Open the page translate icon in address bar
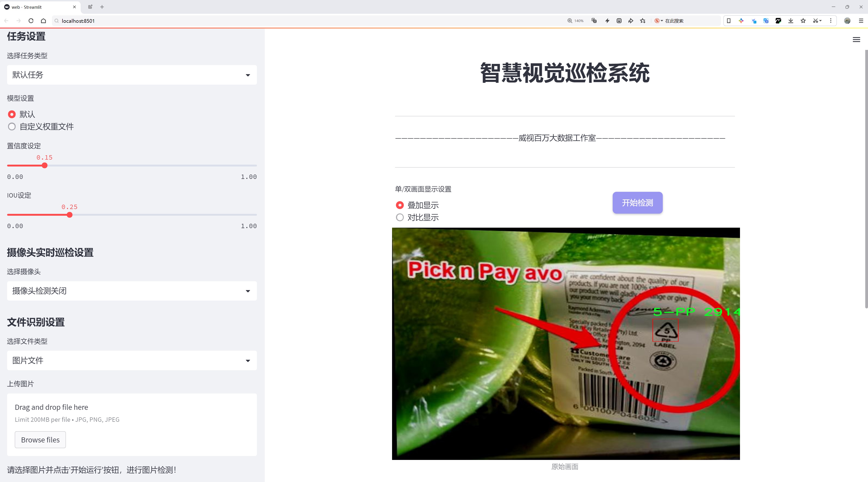Image resolution: width=868 pixels, height=482 pixels. (x=594, y=20)
